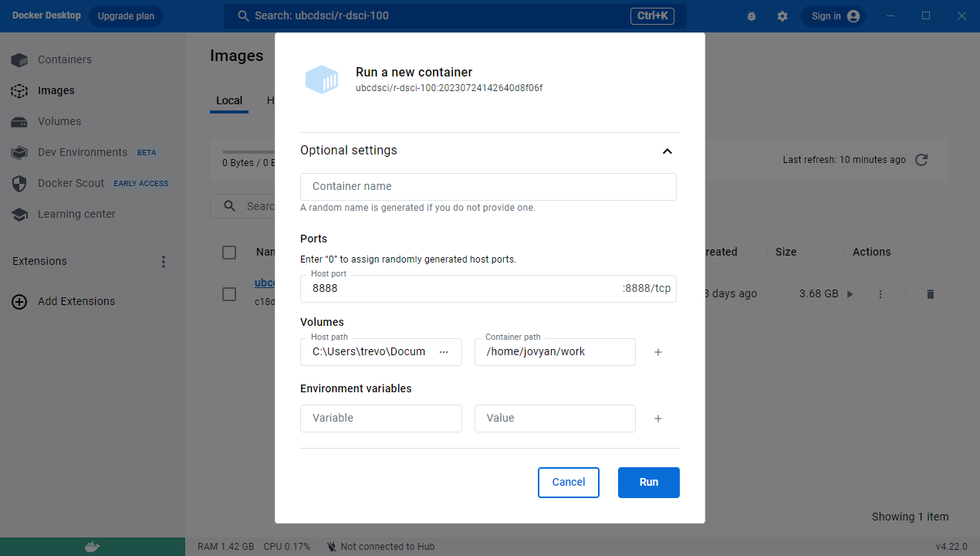Click the disk usage progress bar

[248, 151]
